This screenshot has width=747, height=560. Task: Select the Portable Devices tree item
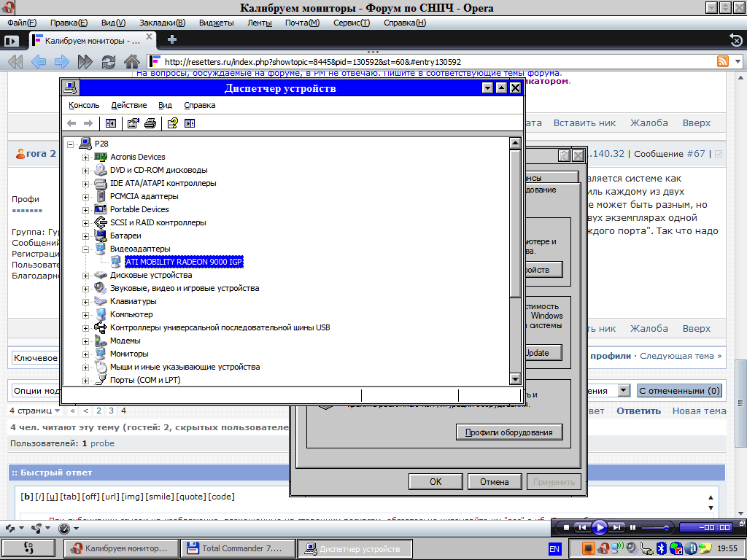coord(139,209)
